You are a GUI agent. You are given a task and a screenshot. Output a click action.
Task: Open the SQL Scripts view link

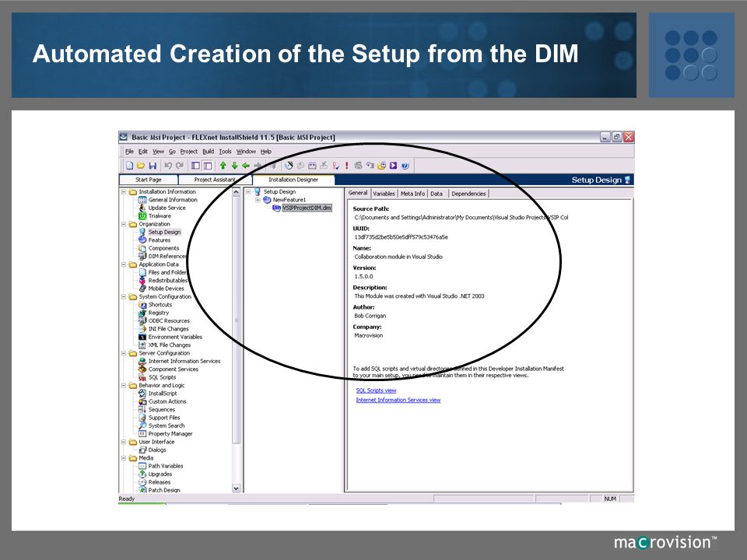pyautogui.click(x=376, y=390)
